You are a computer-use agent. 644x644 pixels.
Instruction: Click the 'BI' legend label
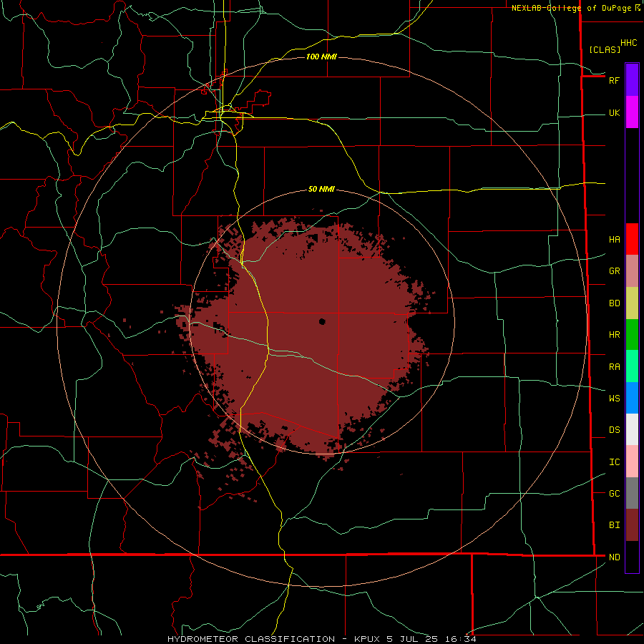coord(614,525)
